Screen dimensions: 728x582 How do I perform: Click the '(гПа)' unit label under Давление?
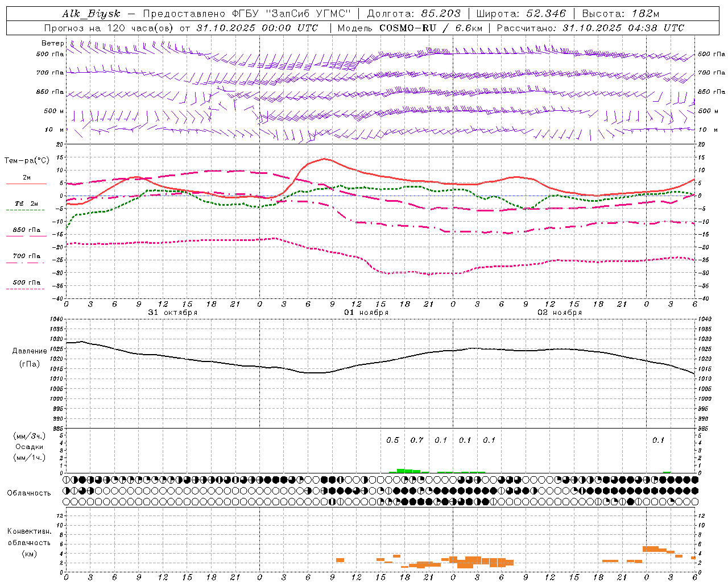click(x=30, y=364)
